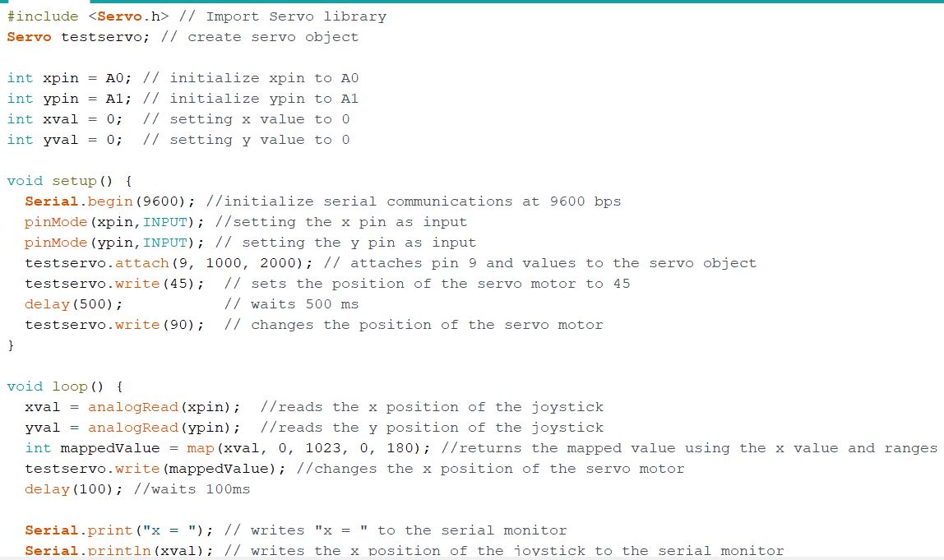
Task: Click testservo.attach(9, 1000, 2000) call
Action: click(x=169, y=262)
